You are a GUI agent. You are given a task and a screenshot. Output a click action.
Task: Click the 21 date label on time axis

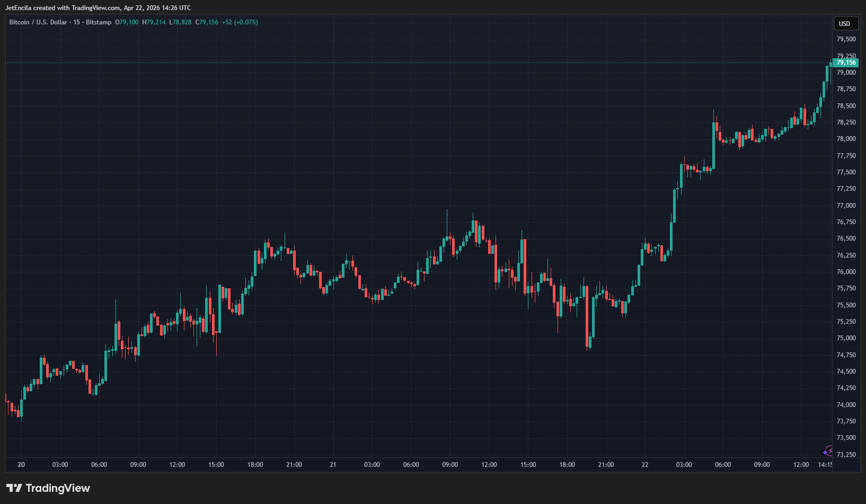[x=333, y=465]
